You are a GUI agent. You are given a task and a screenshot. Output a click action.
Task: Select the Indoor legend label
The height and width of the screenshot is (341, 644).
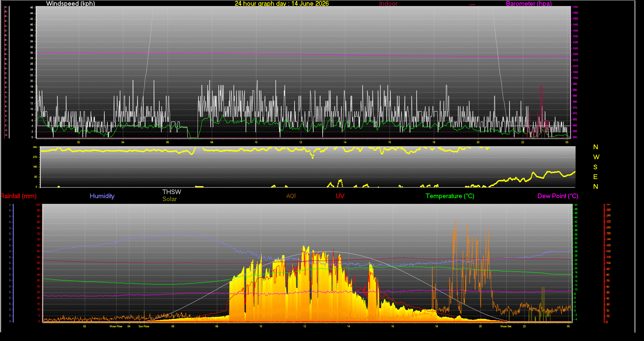click(x=388, y=3)
